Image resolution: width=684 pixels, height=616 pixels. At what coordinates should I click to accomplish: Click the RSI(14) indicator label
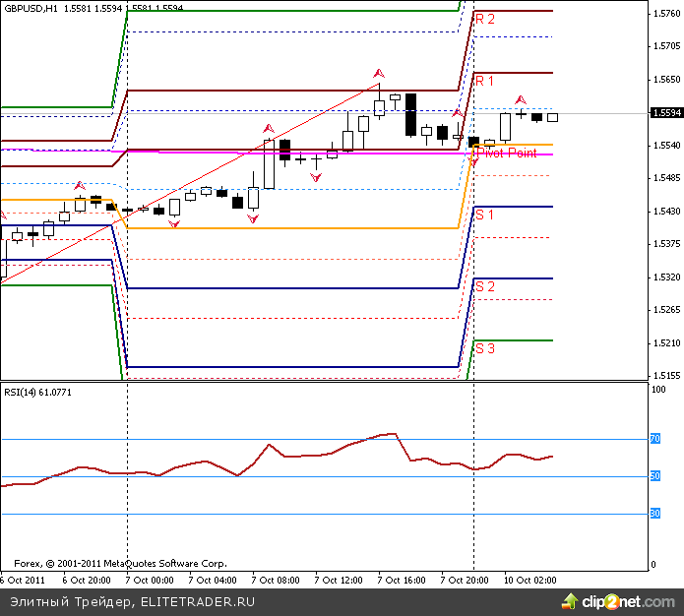[25, 393]
